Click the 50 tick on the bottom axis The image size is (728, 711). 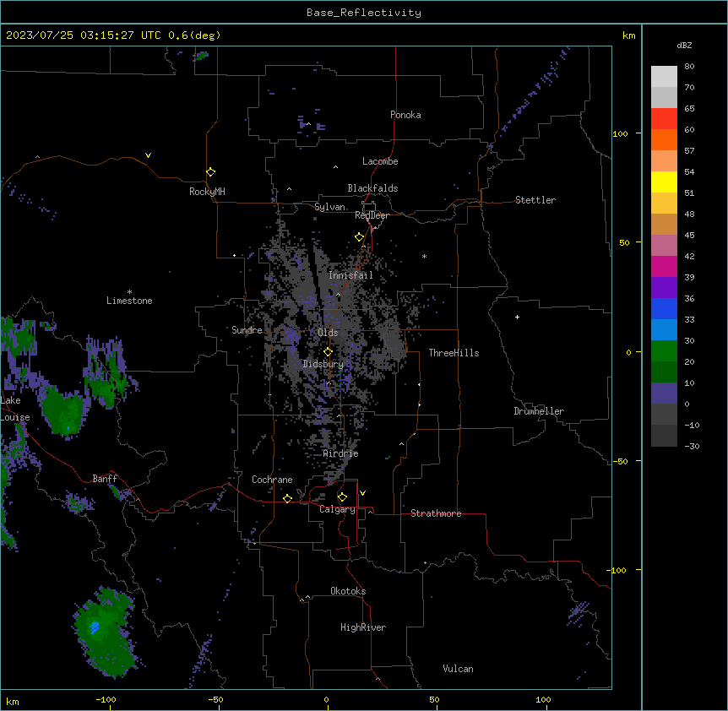click(434, 699)
